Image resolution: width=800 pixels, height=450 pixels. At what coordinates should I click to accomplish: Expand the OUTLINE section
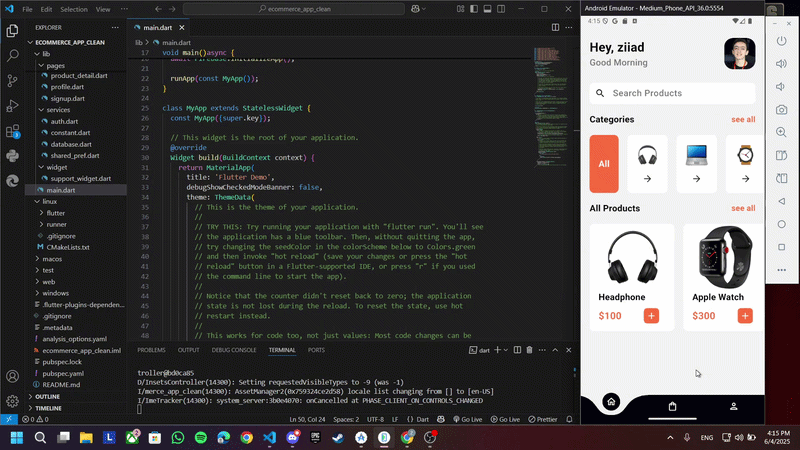47,396
